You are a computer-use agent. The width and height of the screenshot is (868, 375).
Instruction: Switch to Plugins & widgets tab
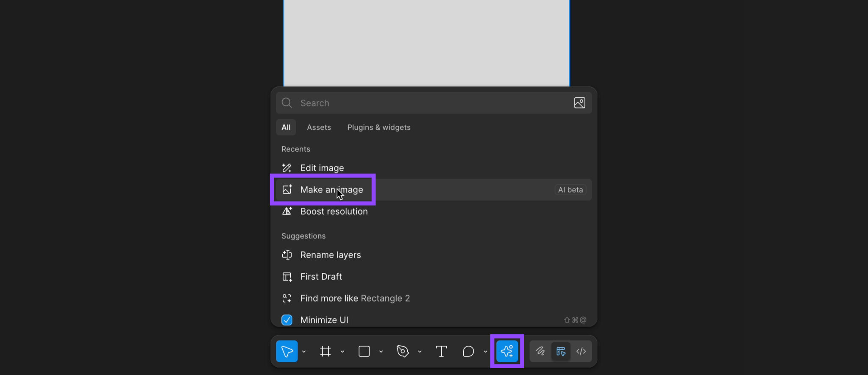coord(378,128)
